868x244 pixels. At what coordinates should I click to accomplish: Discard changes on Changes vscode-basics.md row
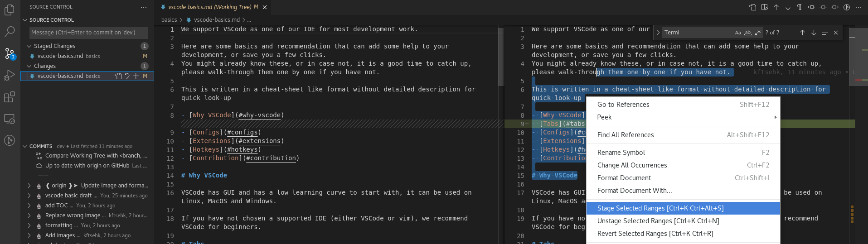tap(127, 76)
